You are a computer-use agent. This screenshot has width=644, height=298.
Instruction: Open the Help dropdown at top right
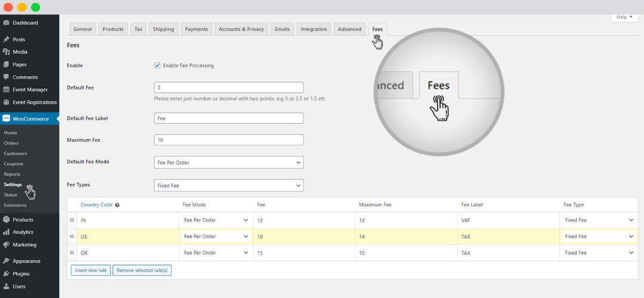(x=624, y=17)
